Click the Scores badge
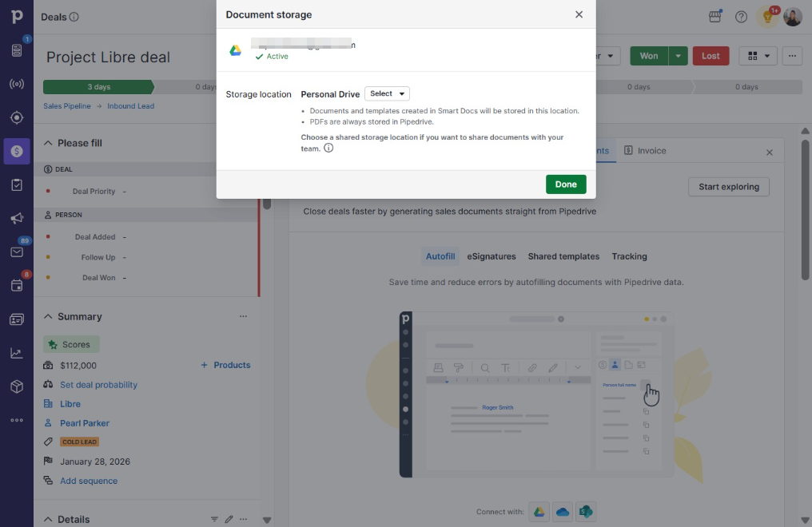 click(71, 344)
